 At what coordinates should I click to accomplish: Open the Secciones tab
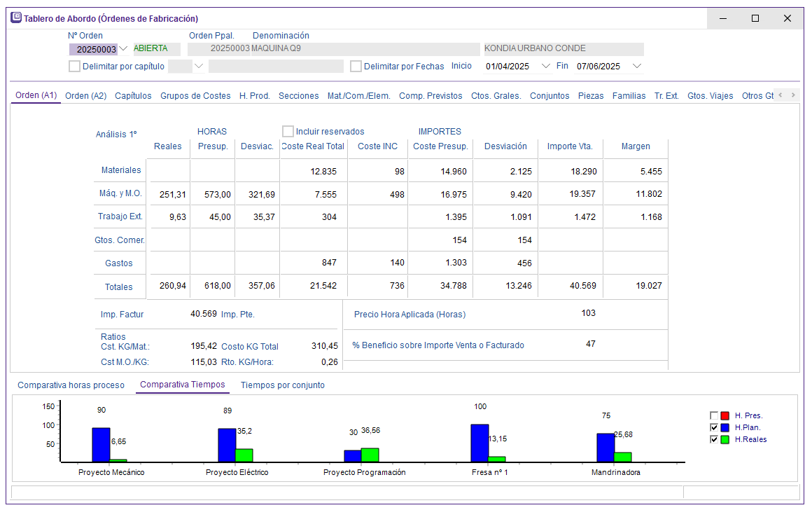tap(298, 96)
